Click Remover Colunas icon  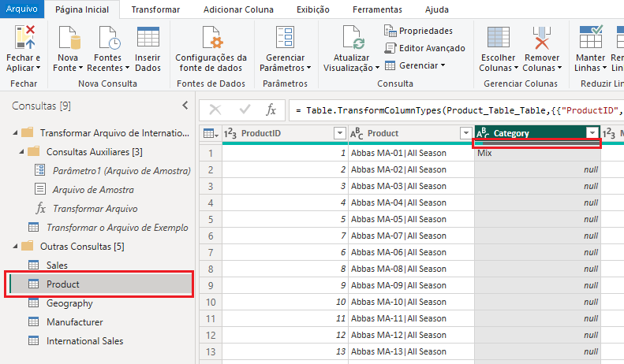click(542, 38)
